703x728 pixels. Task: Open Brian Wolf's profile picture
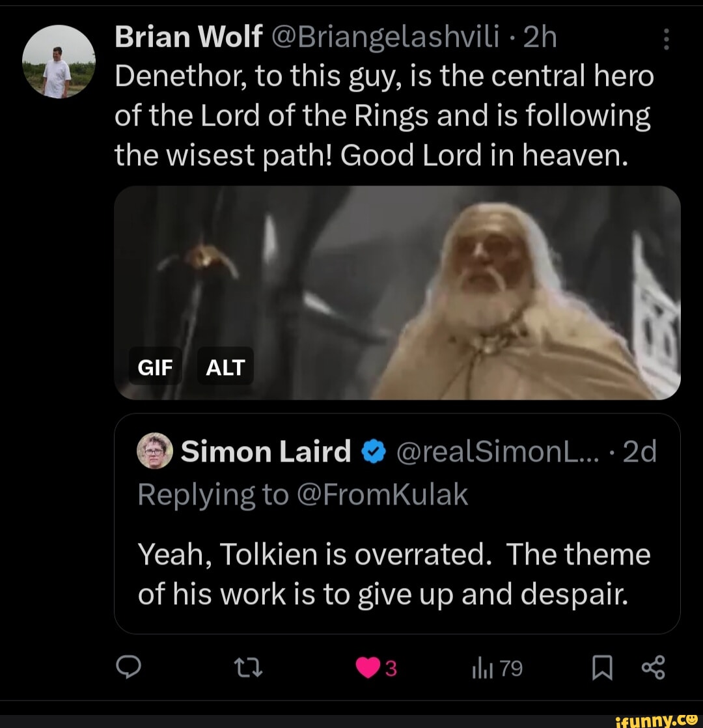[x=58, y=63]
